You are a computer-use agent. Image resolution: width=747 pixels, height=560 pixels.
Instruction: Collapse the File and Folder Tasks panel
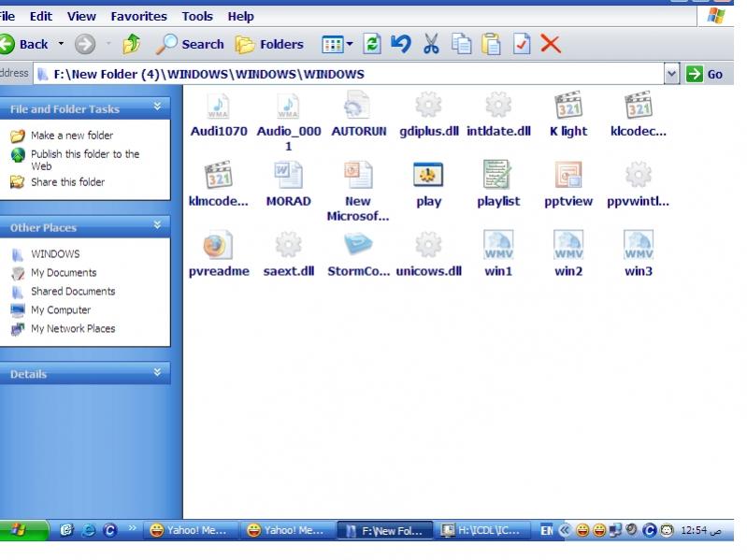[157, 108]
